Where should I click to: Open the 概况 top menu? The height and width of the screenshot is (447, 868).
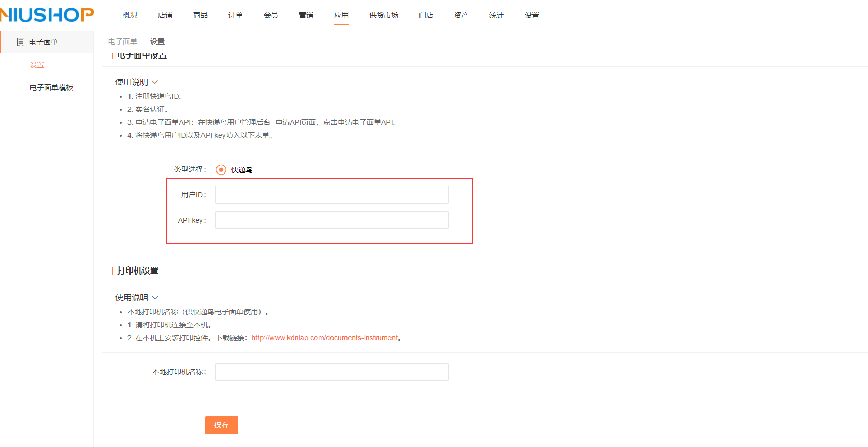[x=130, y=16]
